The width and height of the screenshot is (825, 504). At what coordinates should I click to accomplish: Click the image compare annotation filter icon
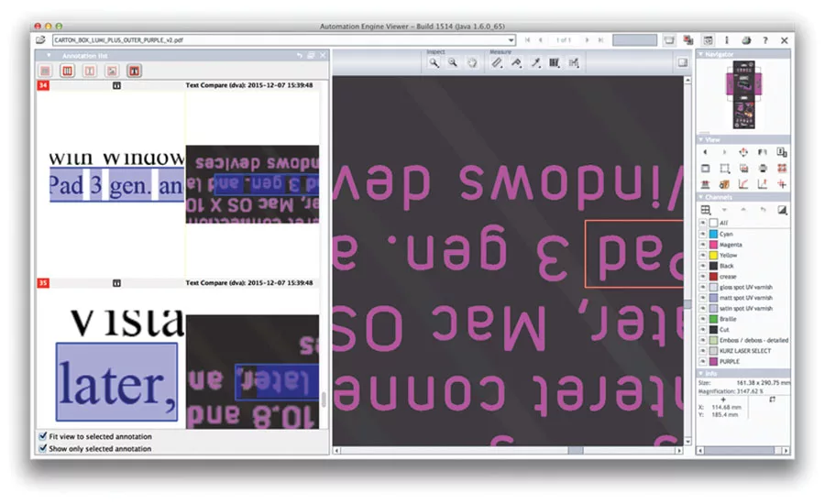[112, 71]
